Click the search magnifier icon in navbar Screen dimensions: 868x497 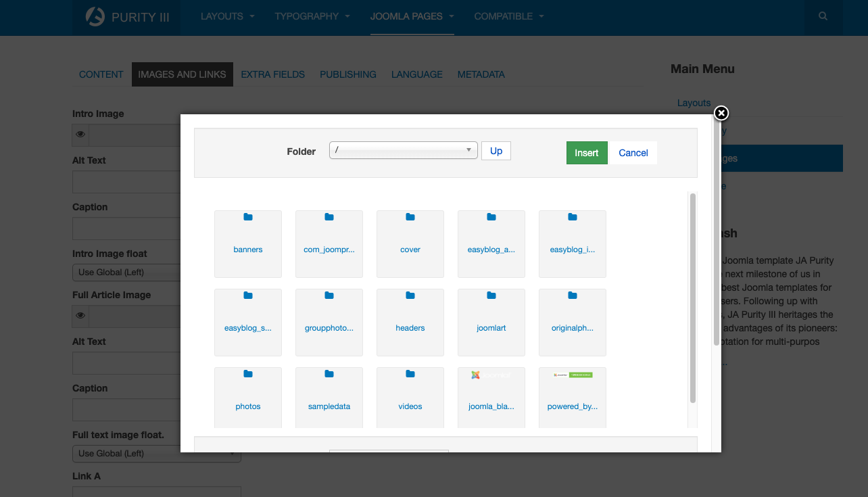(823, 16)
